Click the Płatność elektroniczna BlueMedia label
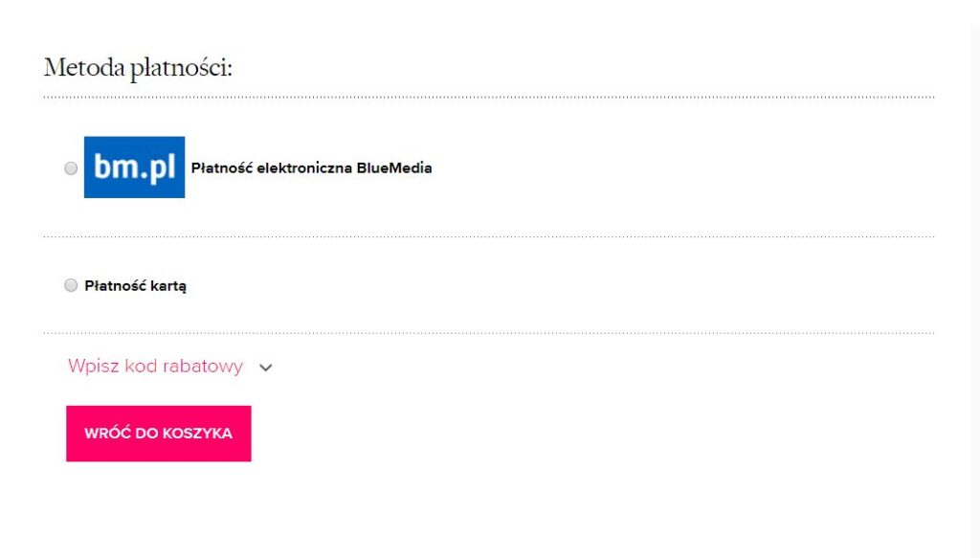 point(311,168)
